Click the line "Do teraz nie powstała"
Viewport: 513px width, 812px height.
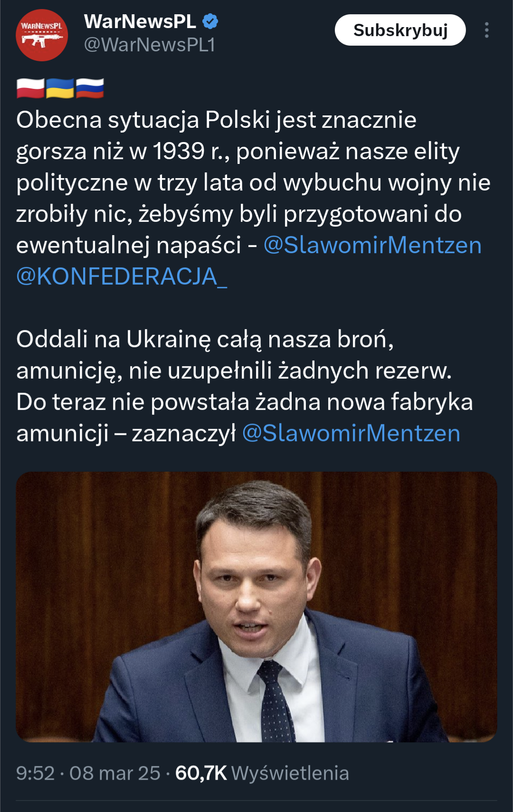pyautogui.click(x=244, y=402)
